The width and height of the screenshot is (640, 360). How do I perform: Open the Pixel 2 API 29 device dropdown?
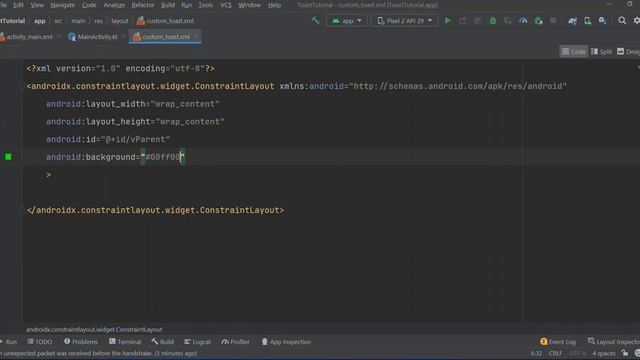[x=404, y=20]
